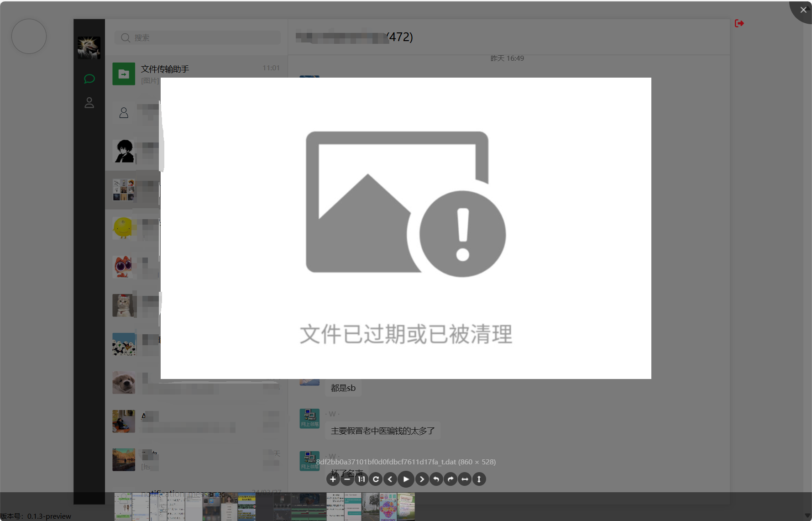This screenshot has height=521, width=812.
Task: Click the zoom out minus button
Action: pyautogui.click(x=347, y=479)
